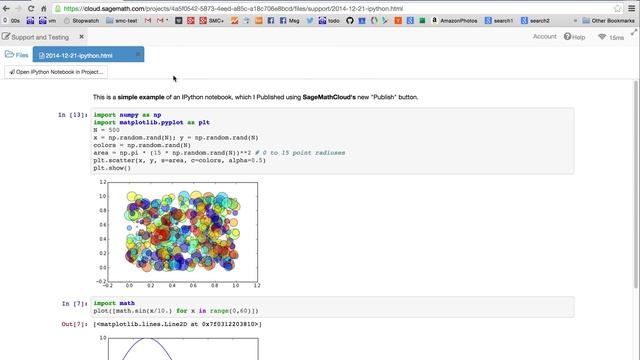This screenshot has width=640, height=360.
Task: Bookmark this page with the star icon
Action: pos(617,8)
